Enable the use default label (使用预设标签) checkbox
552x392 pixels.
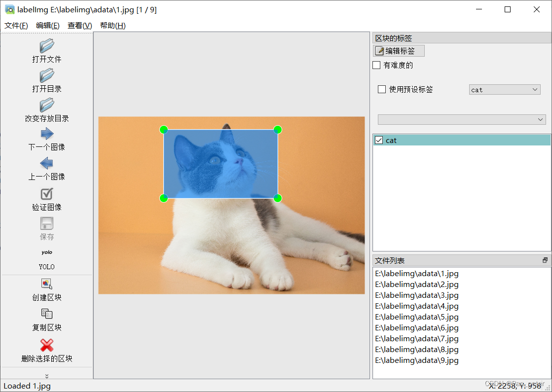pos(382,89)
